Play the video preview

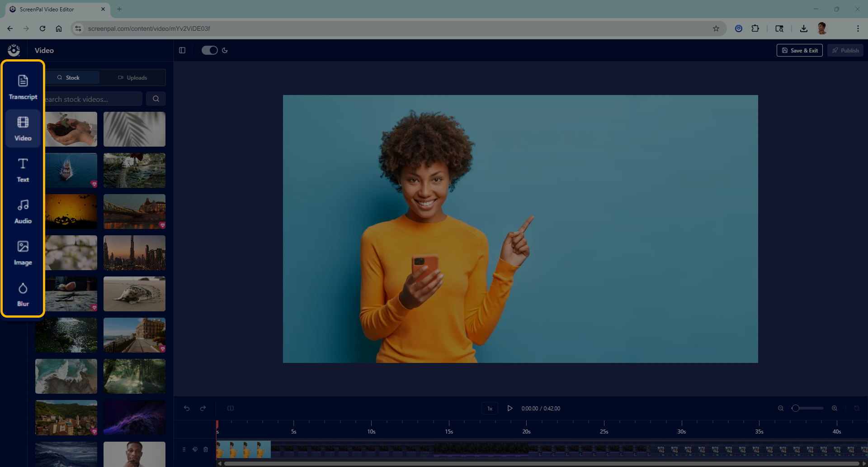(x=509, y=408)
